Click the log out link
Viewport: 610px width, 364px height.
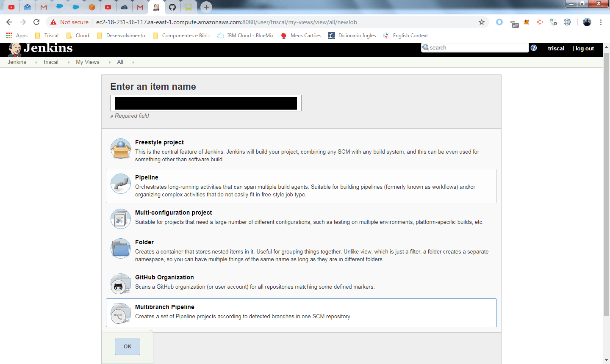585,48
